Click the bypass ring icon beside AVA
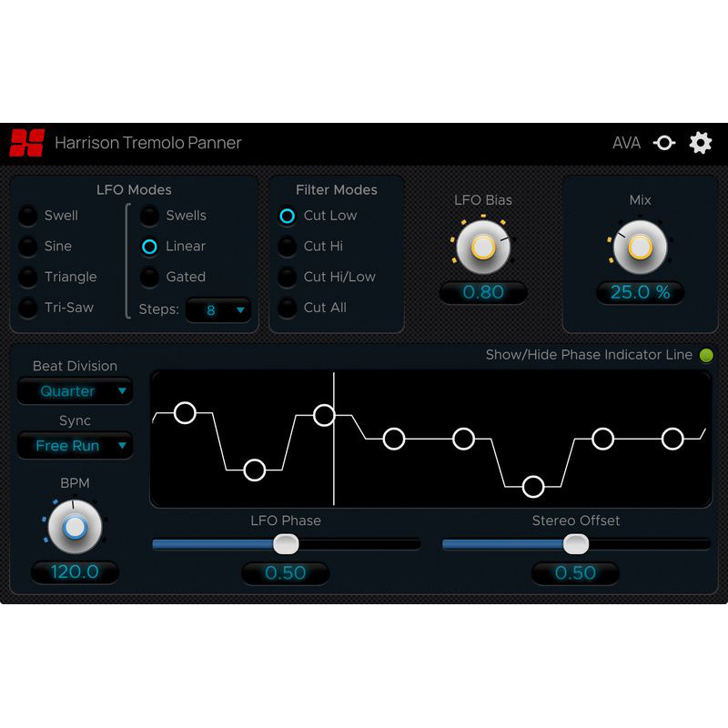Image resolution: width=728 pixels, height=728 pixels. click(x=664, y=143)
